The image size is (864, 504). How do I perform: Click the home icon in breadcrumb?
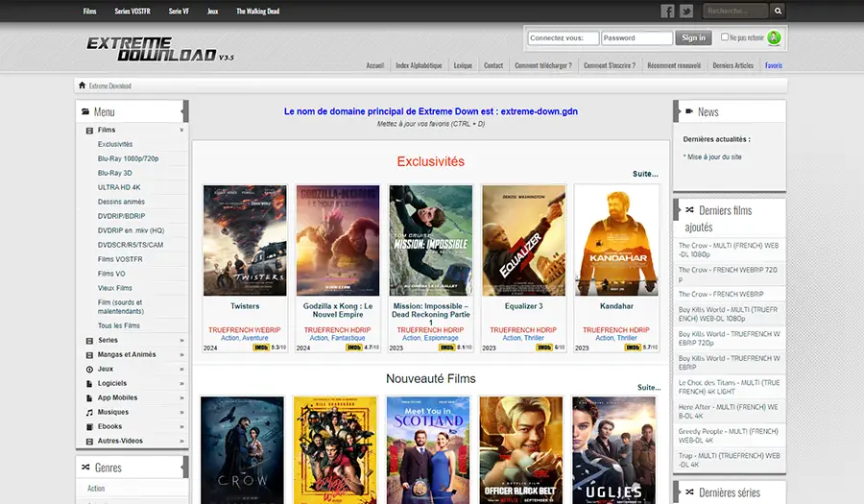83,85
